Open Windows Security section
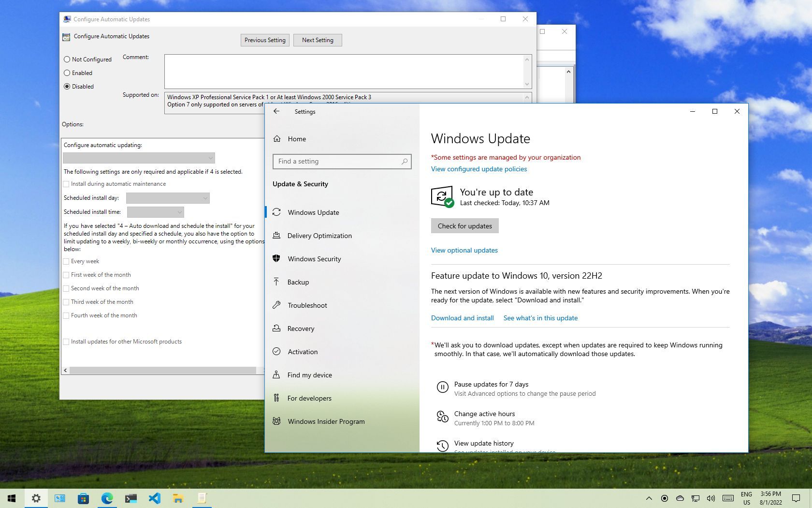Image resolution: width=812 pixels, height=508 pixels. tap(315, 259)
